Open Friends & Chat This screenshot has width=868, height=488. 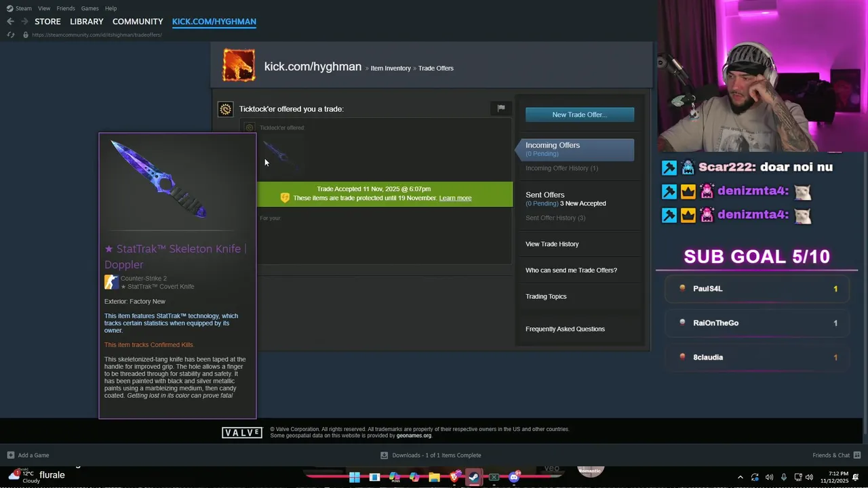[836, 455]
